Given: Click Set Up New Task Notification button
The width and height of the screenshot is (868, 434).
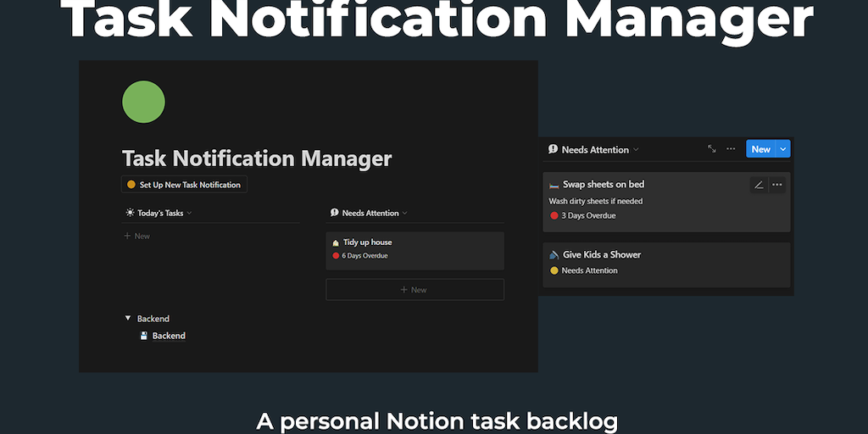Looking at the screenshot, I should click(184, 184).
